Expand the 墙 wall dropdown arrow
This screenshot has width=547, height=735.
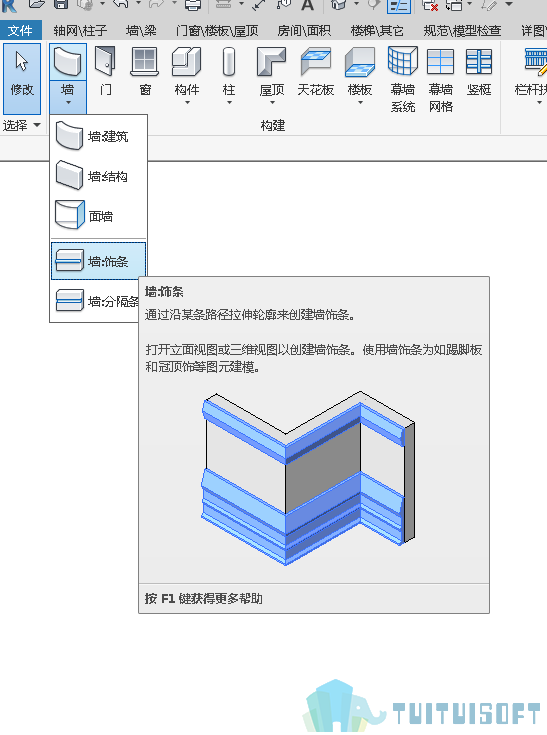click(x=68, y=102)
